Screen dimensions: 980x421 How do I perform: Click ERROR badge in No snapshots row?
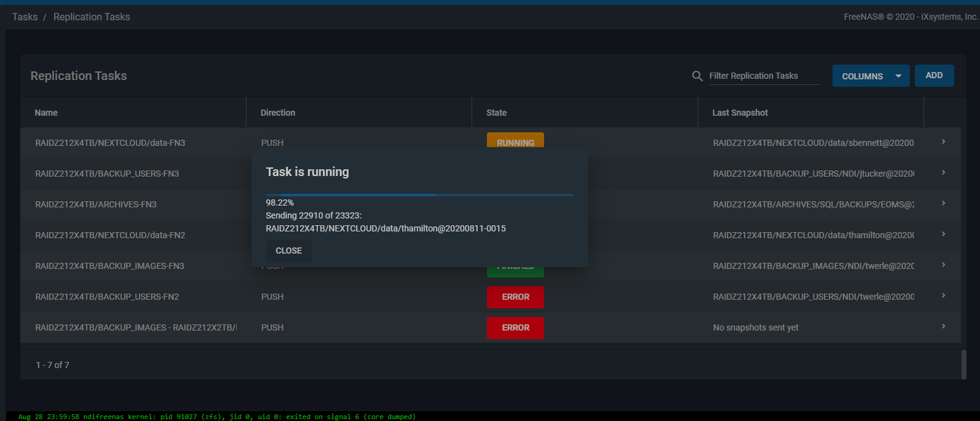pyautogui.click(x=515, y=327)
